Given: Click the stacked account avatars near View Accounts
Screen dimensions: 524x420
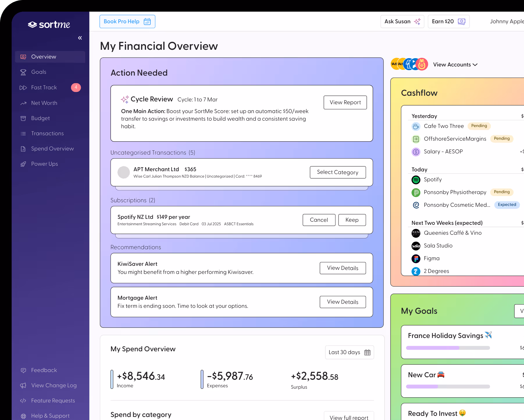Looking at the screenshot, I should coord(409,64).
